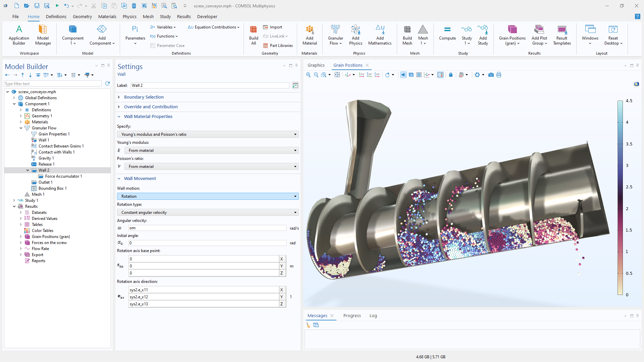Click Compute in the Study group

tap(447, 34)
